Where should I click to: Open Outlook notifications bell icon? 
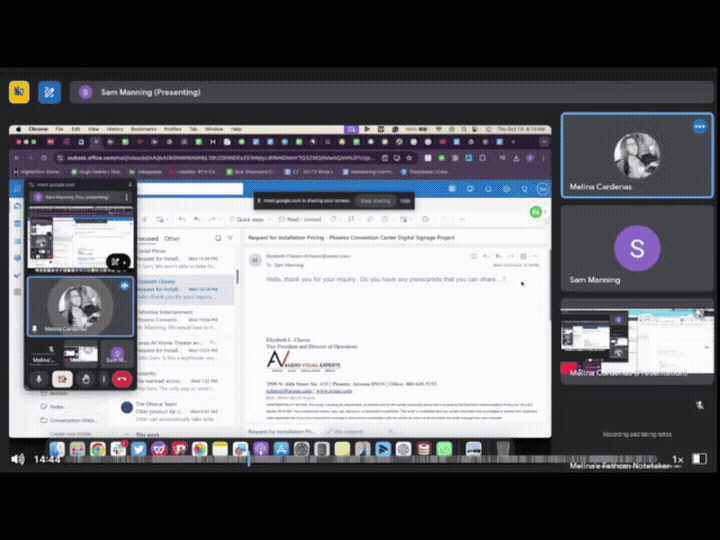[x=488, y=189]
